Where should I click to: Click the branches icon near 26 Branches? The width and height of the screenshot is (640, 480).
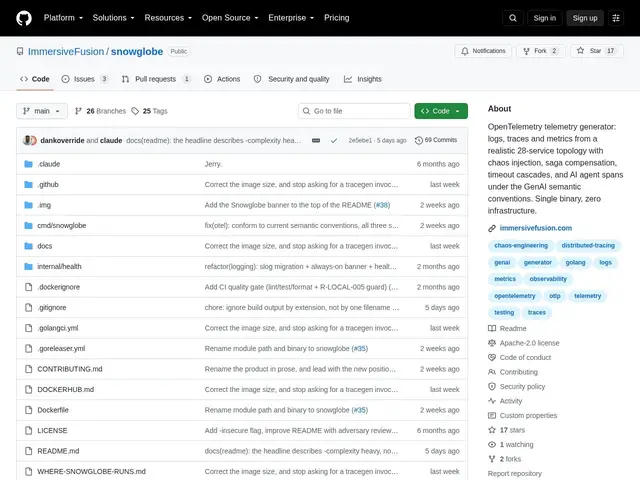pyautogui.click(x=78, y=111)
